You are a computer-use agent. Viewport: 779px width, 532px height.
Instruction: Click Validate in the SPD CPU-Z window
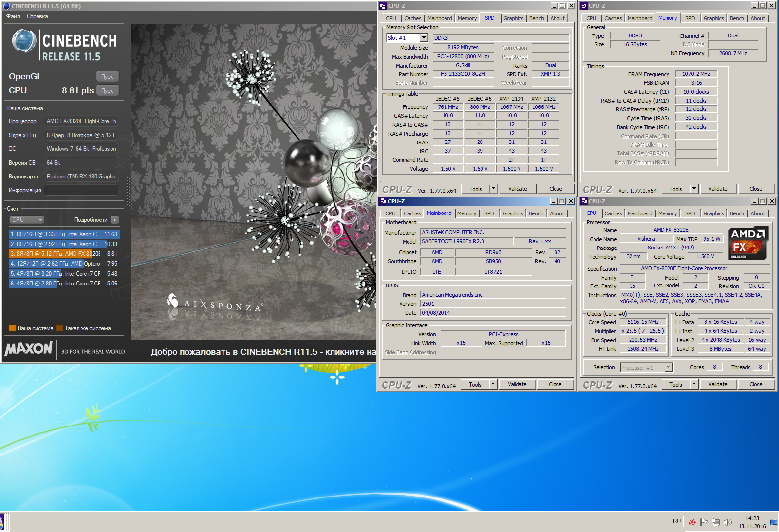point(518,189)
